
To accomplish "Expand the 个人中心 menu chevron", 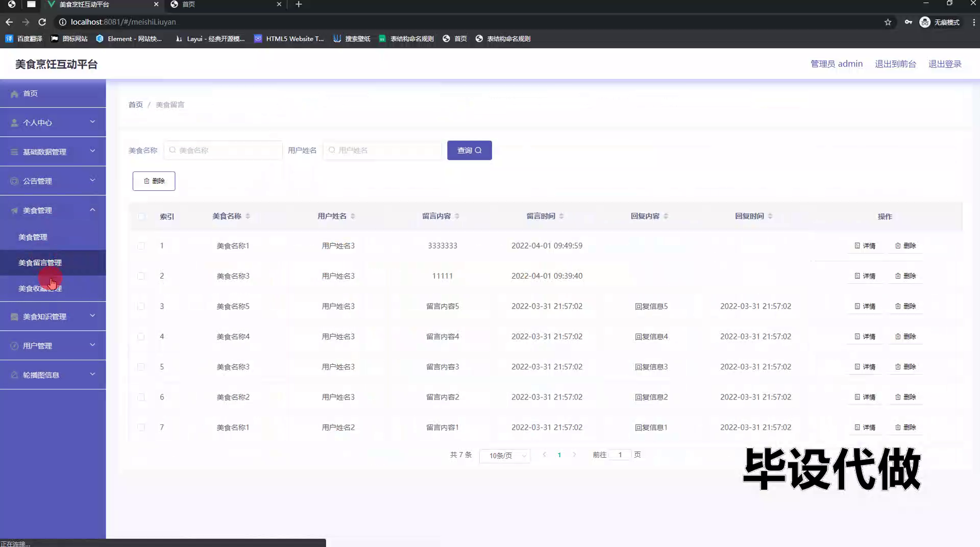I will pos(92,121).
